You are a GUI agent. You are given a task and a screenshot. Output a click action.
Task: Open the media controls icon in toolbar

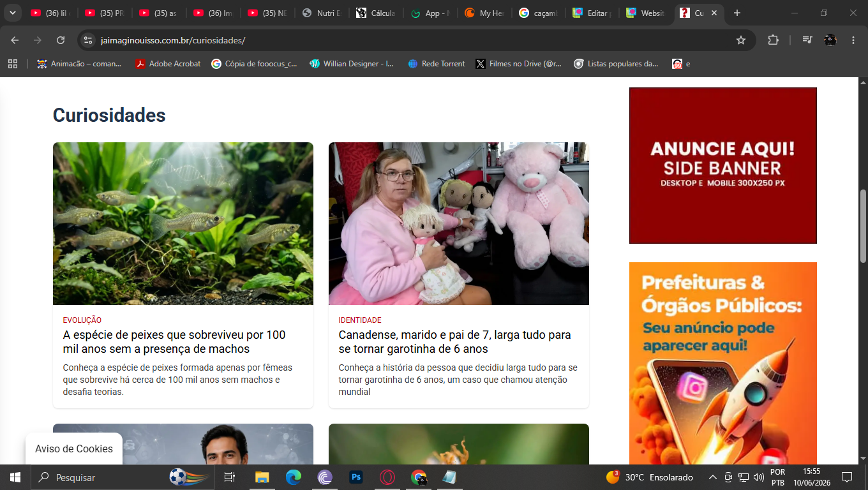coord(807,40)
